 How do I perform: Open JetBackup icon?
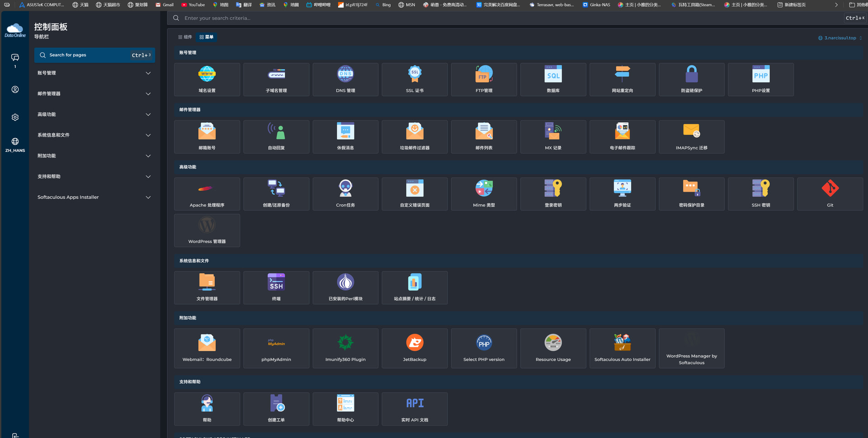pos(415,348)
